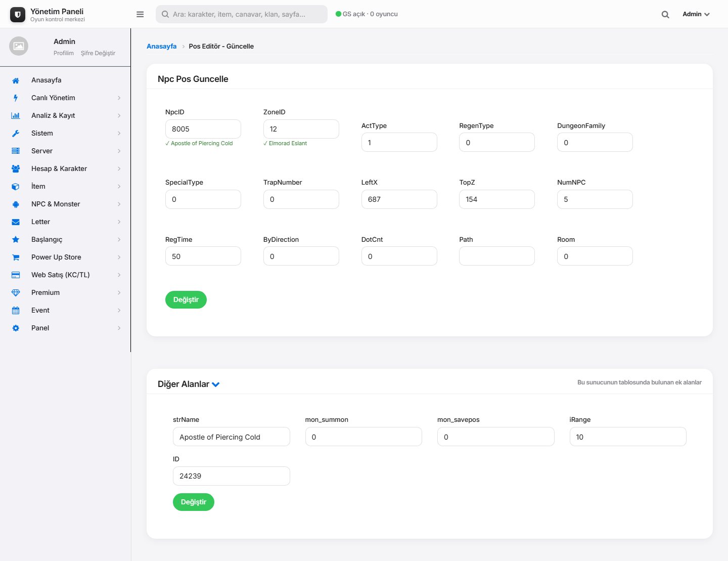Click the ZoneID input field
Screen dimensions: 728x561
tap(301, 129)
